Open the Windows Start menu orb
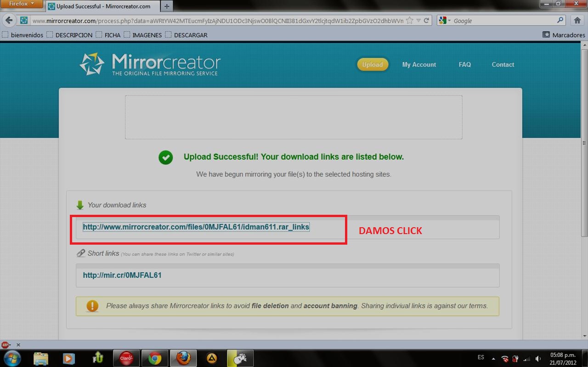This screenshot has height=367, width=588. tap(12, 358)
